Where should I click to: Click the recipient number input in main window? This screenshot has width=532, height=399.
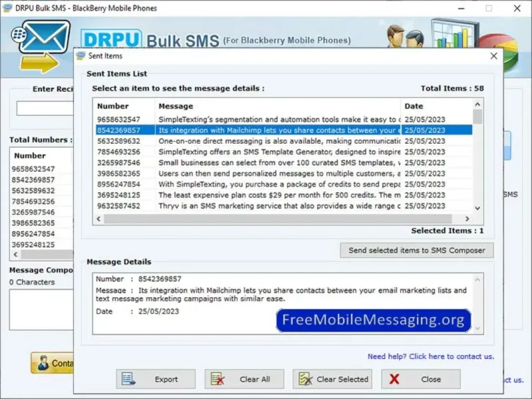[x=45, y=108]
